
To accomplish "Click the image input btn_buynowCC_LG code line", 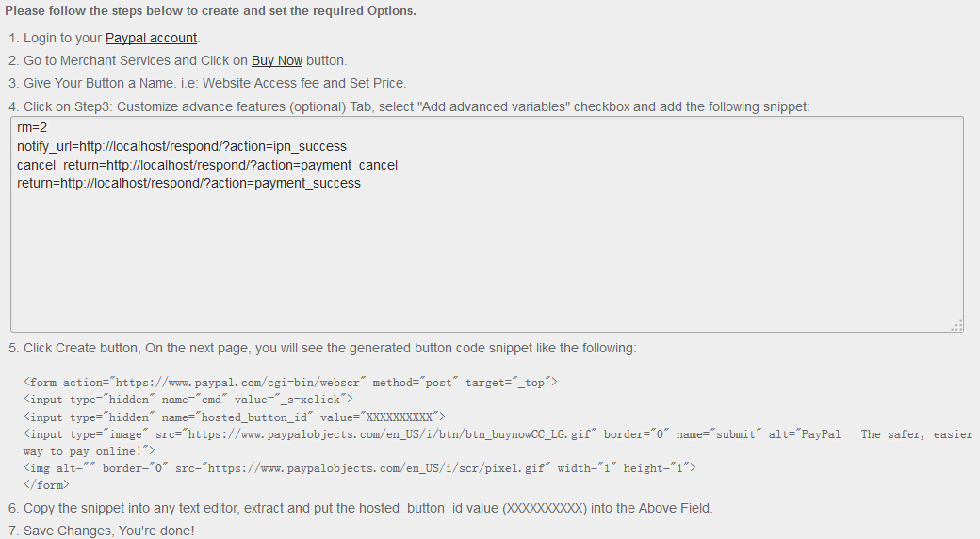I will point(498,443).
